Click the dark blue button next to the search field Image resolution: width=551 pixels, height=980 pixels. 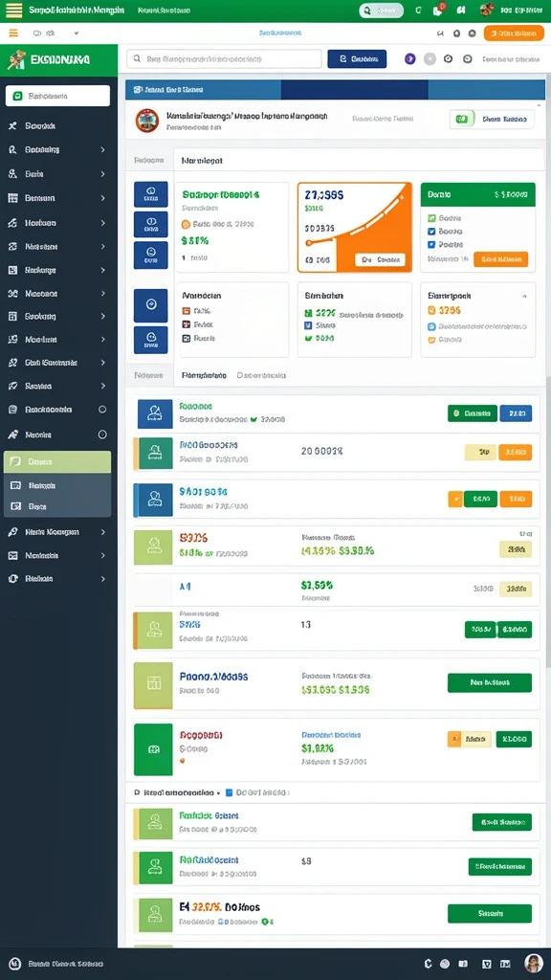[x=357, y=59]
